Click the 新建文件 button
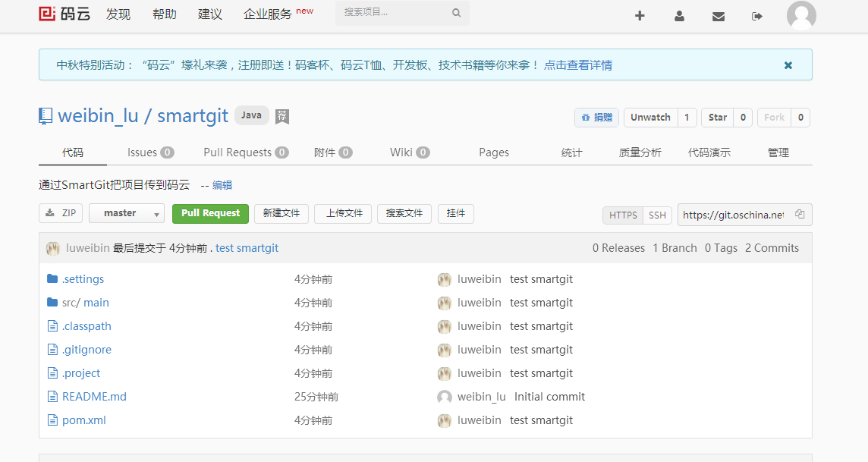This screenshot has width=868, height=462. (x=281, y=214)
